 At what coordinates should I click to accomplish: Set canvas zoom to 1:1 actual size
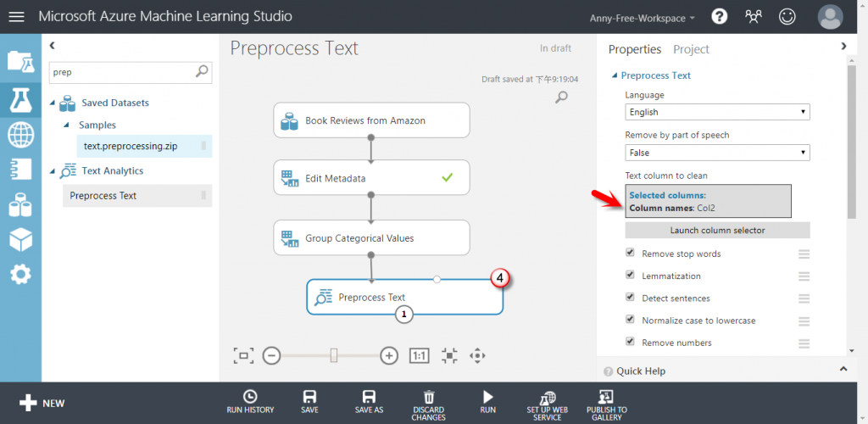point(419,355)
